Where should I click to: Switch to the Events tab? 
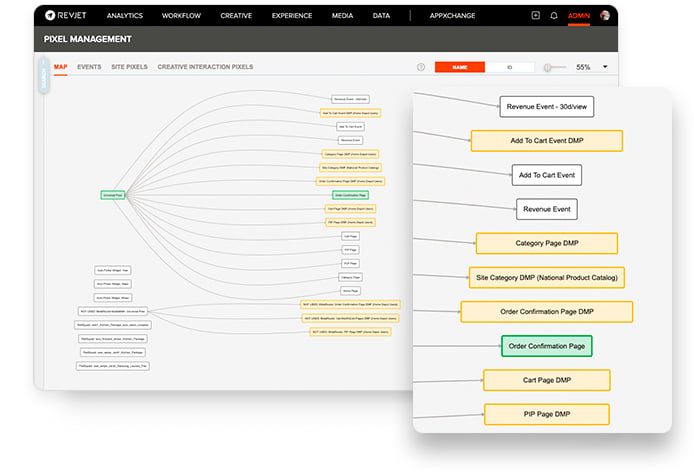point(89,67)
